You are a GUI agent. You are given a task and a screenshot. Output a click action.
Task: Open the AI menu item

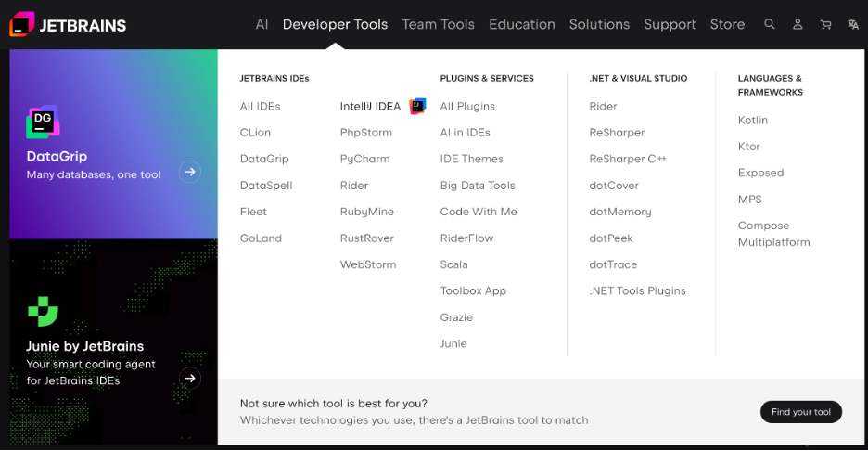tap(262, 25)
